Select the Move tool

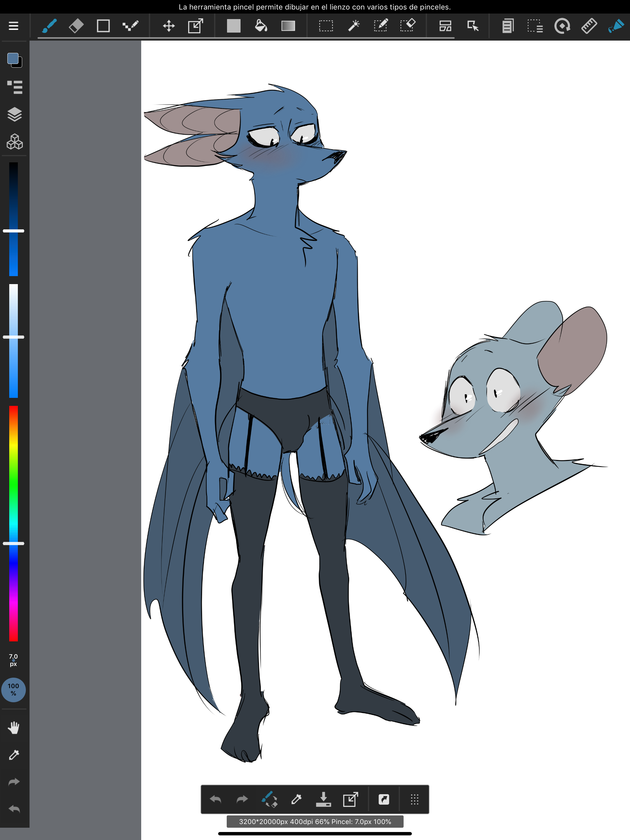(169, 26)
